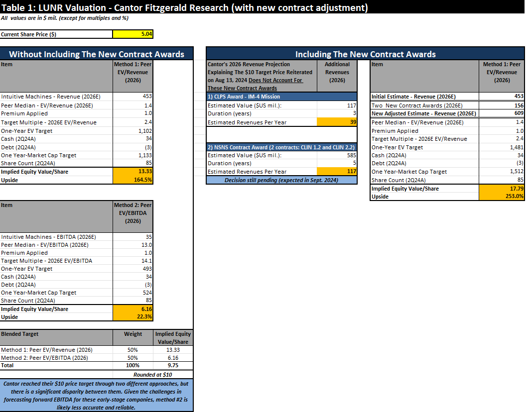532x412 pixels.
Task: Click the blue Cantor price target commentary box
Action: [x=96, y=396]
